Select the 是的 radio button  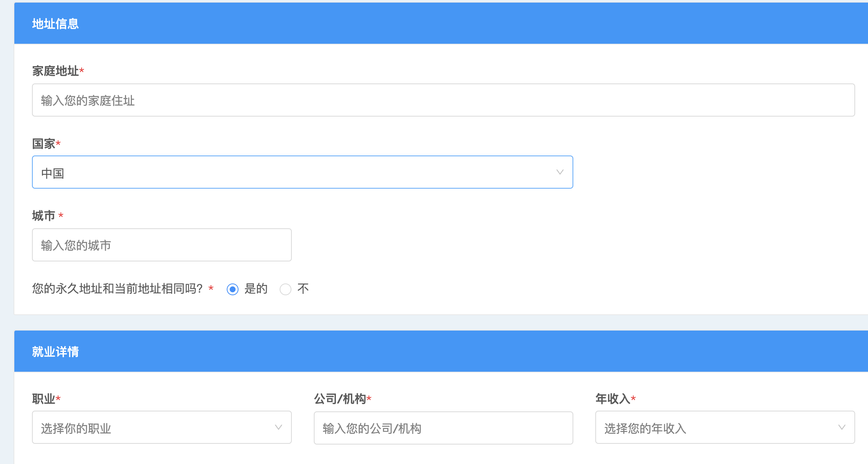tap(233, 289)
